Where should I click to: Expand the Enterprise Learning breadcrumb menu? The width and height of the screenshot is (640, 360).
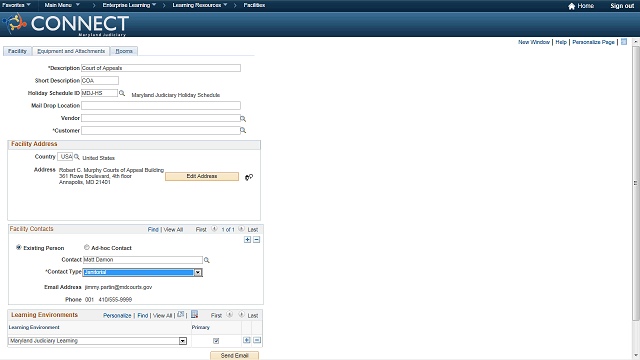point(129,5)
